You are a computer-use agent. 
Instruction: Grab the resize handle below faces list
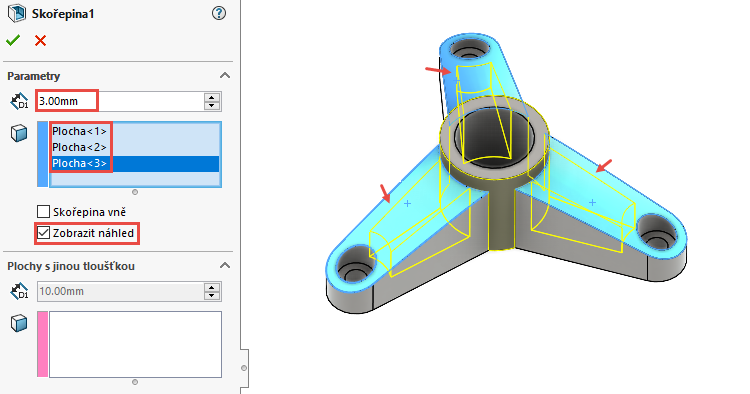(x=135, y=192)
